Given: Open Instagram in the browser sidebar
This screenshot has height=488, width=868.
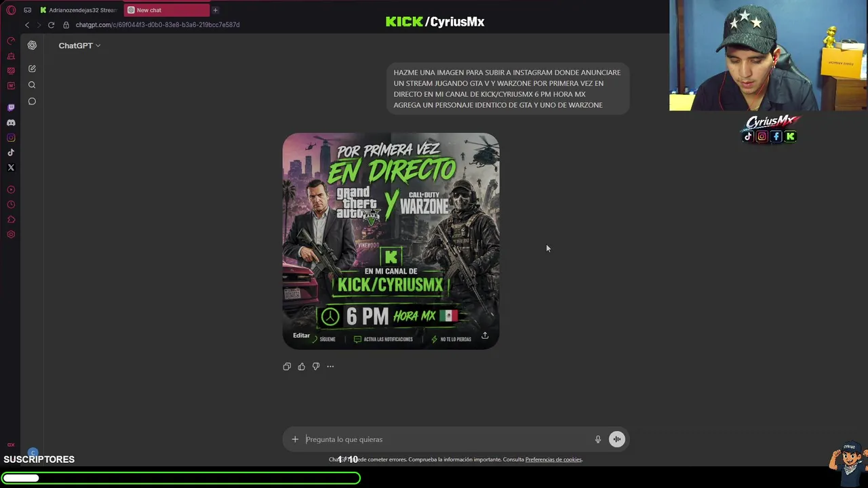Looking at the screenshot, I should click(x=11, y=138).
